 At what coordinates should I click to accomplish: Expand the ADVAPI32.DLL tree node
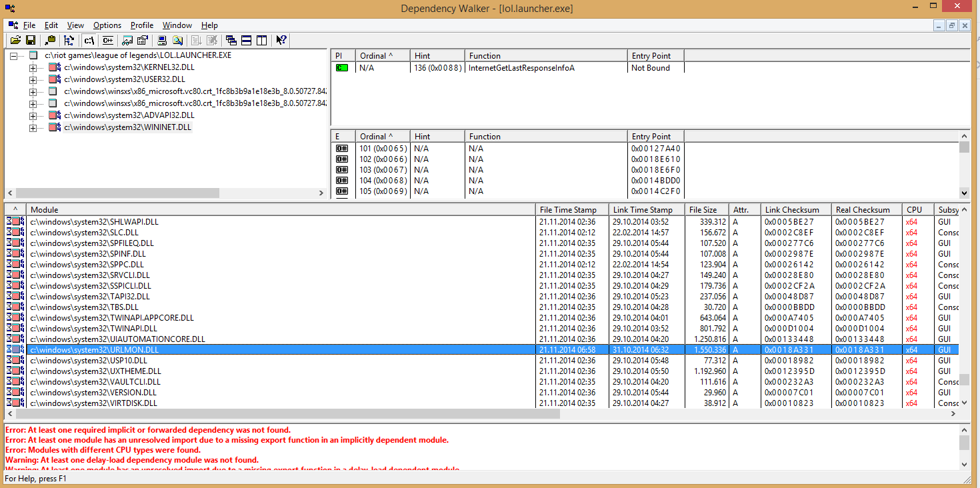coord(33,116)
